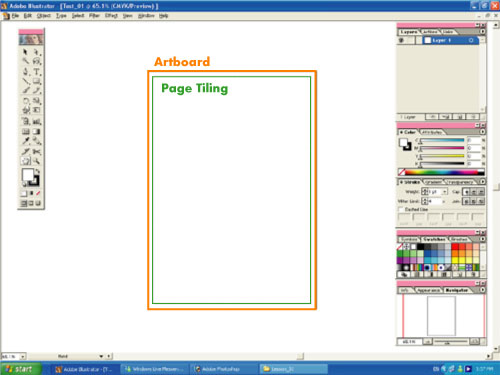Switch to the Swatches tab
500x375 pixels.
tap(434, 239)
